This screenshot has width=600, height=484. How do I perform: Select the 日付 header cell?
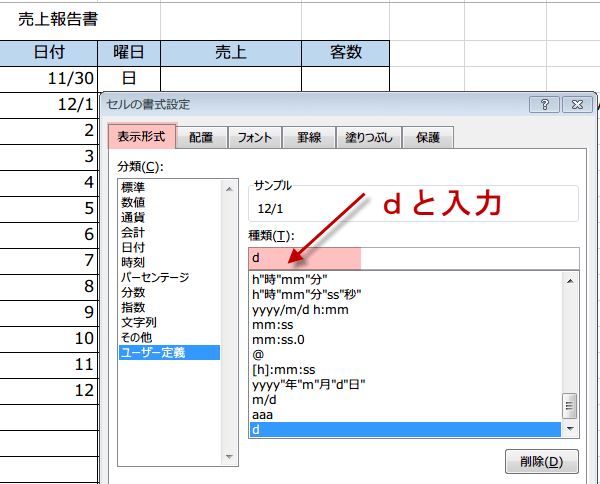48,53
